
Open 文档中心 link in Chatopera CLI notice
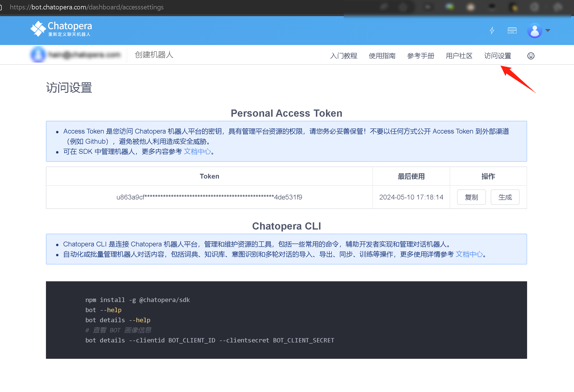(x=469, y=254)
